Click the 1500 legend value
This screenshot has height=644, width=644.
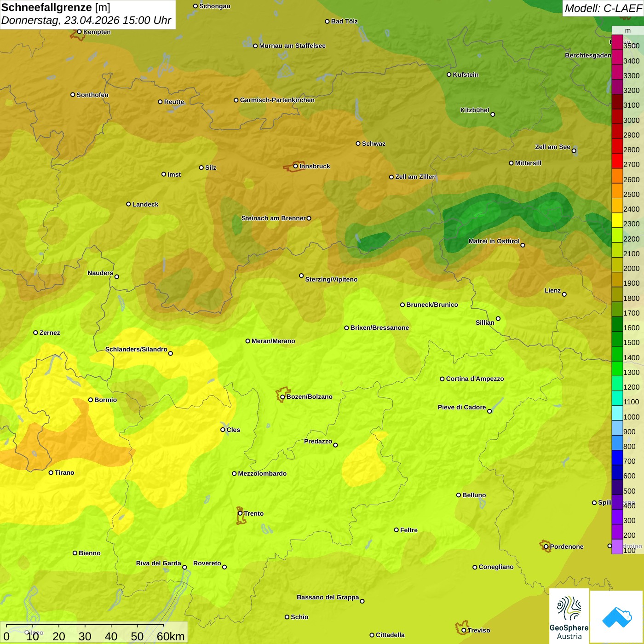(631, 343)
